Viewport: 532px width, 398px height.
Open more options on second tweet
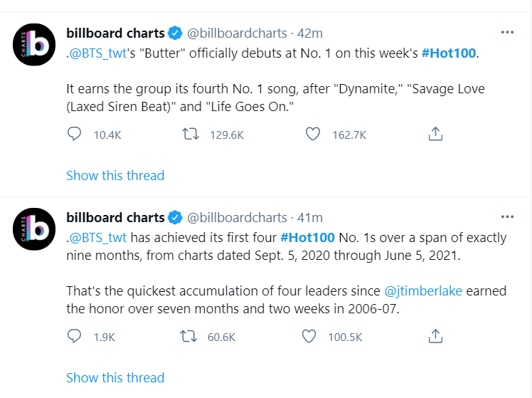507,216
